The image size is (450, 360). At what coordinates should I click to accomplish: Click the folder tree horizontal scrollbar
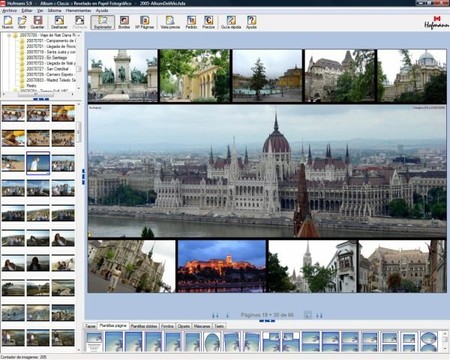click(x=40, y=95)
